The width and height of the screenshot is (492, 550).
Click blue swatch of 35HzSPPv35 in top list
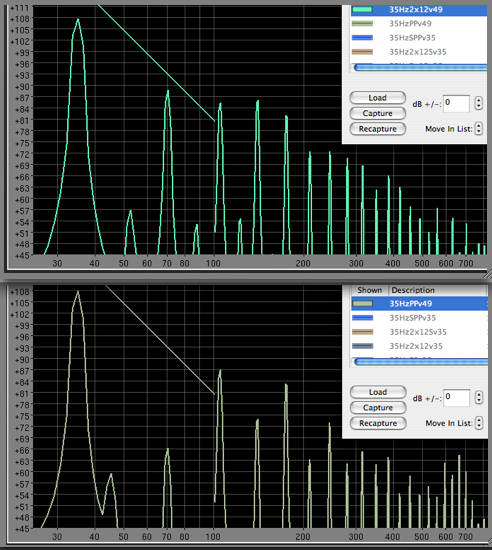point(362,38)
